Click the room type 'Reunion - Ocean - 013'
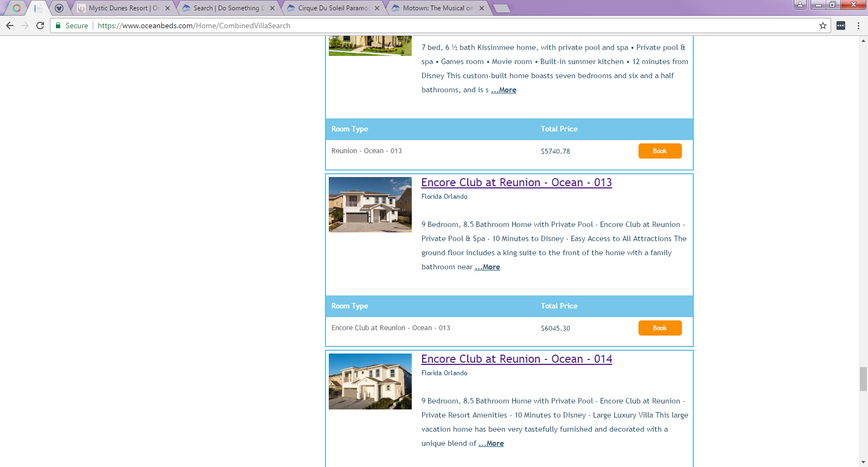 367,151
